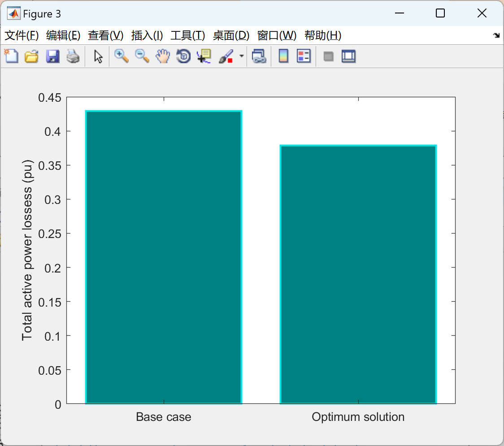Image resolution: width=504 pixels, height=446 pixels.
Task: Open the 文件(F) menu
Action: coord(22,35)
